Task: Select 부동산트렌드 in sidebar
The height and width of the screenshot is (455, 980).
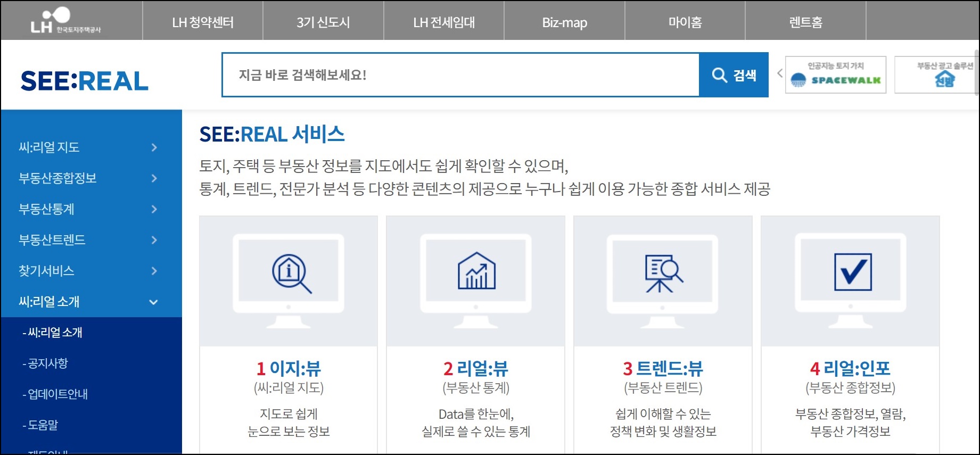Action: pyautogui.click(x=52, y=240)
